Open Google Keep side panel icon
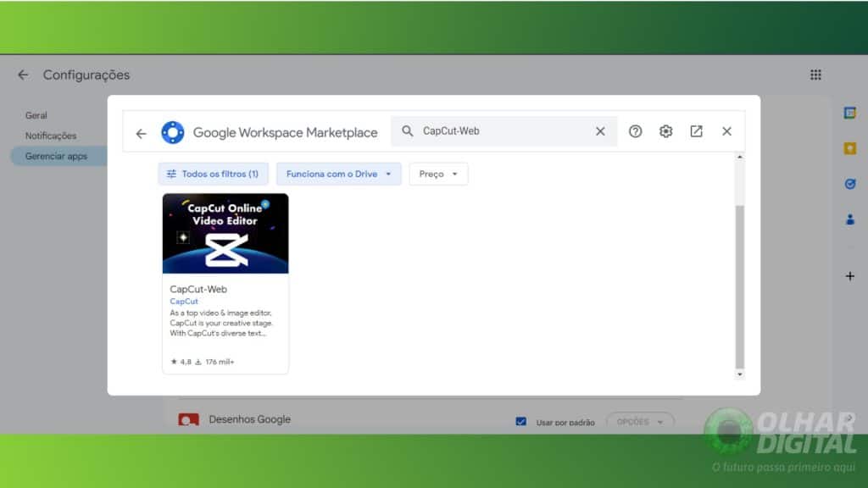Viewport: 868px width, 488px height. click(x=849, y=148)
